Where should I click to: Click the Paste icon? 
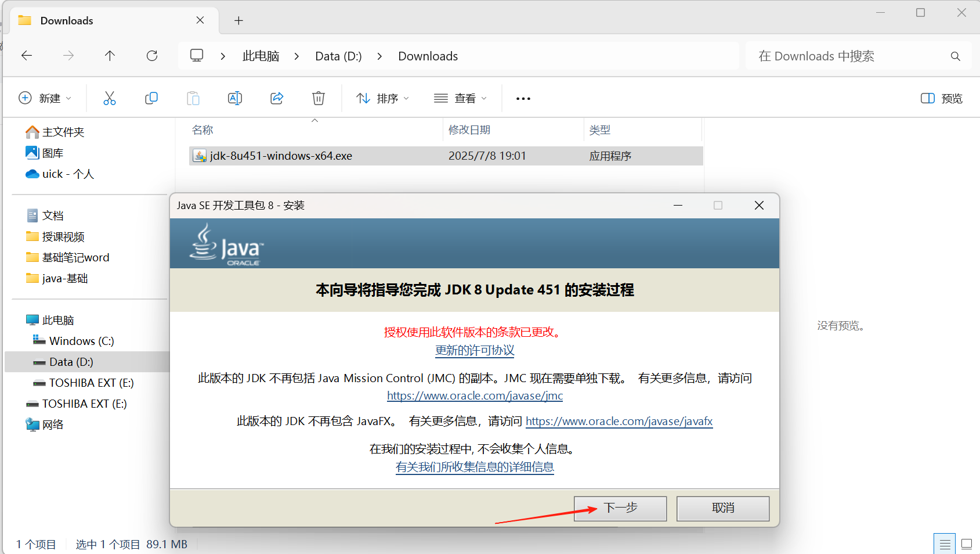coord(193,98)
